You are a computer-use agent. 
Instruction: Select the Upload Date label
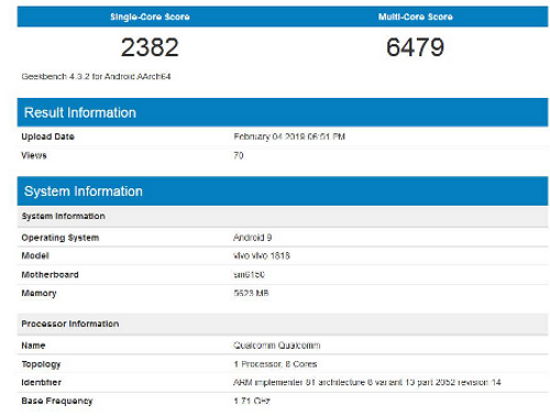point(48,136)
